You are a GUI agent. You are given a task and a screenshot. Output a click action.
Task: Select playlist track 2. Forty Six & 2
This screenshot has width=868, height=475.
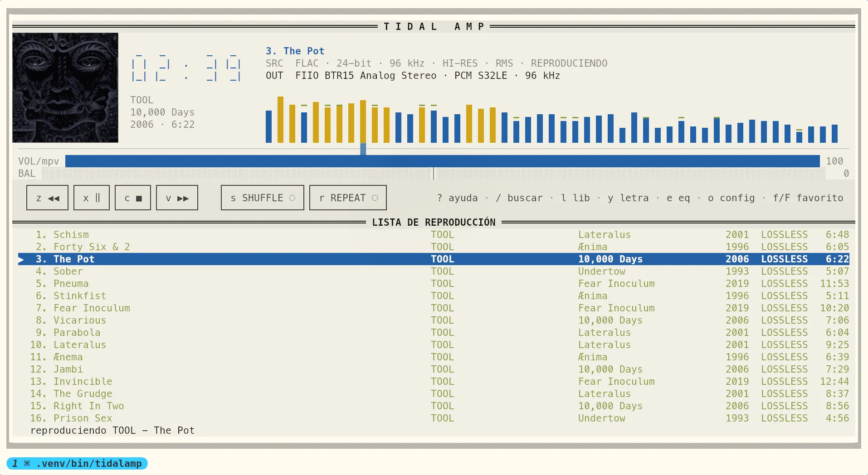434,247
